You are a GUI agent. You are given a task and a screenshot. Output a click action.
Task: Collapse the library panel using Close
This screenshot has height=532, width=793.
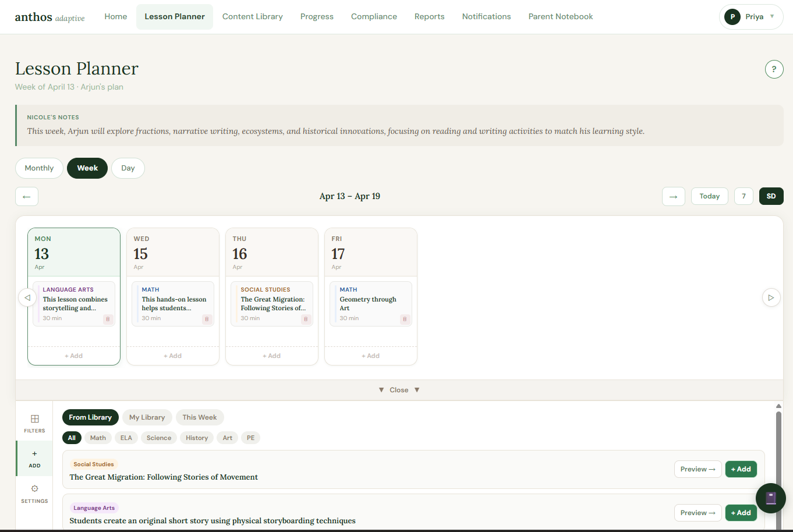point(399,389)
